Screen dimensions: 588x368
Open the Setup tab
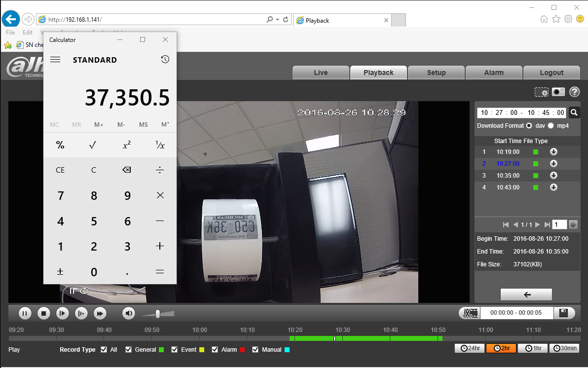pyautogui.click(x=436, y=73)
